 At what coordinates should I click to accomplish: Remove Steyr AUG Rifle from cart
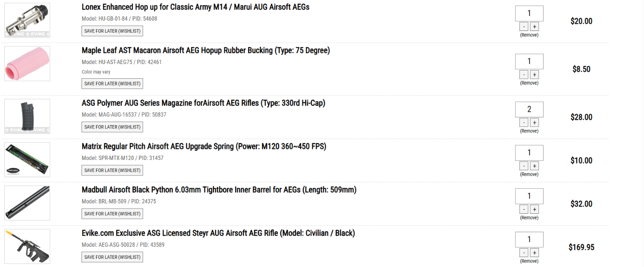(529, 261)
